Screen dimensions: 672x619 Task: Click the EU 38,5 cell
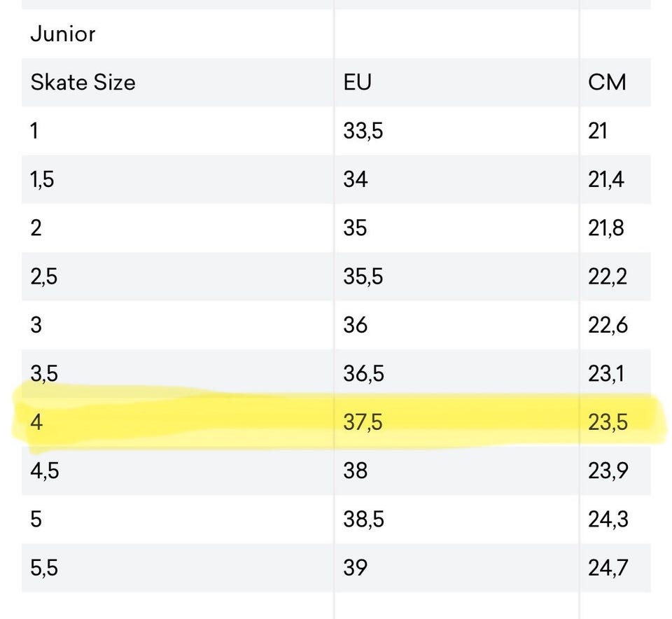363,520
